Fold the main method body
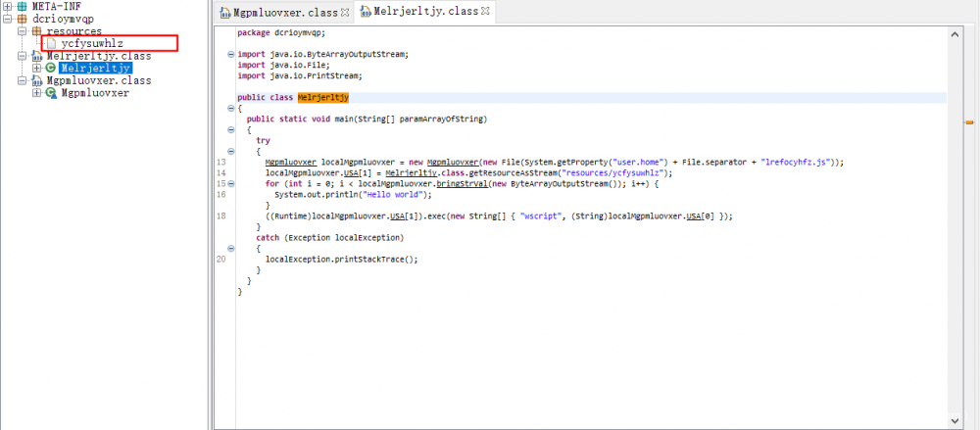This screenshot has height=430, width=980. 231,129
